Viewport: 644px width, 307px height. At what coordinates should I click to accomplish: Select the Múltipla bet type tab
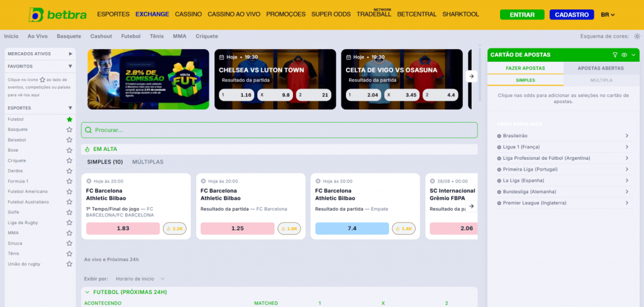tap(601, 80)
